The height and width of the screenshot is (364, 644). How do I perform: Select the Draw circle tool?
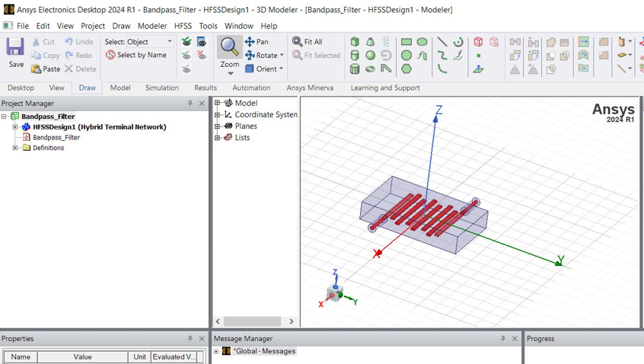406,56
